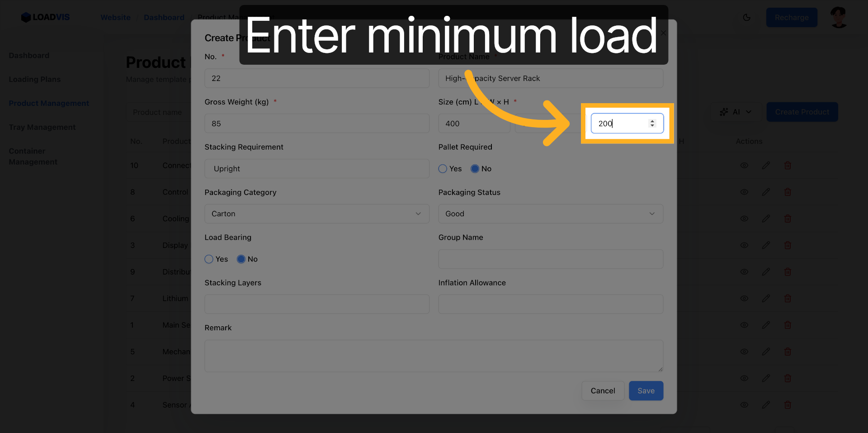Click the edit pencil icon for product 3
The height and width of the screenshot is (433, 868).
tap(766, 245)
